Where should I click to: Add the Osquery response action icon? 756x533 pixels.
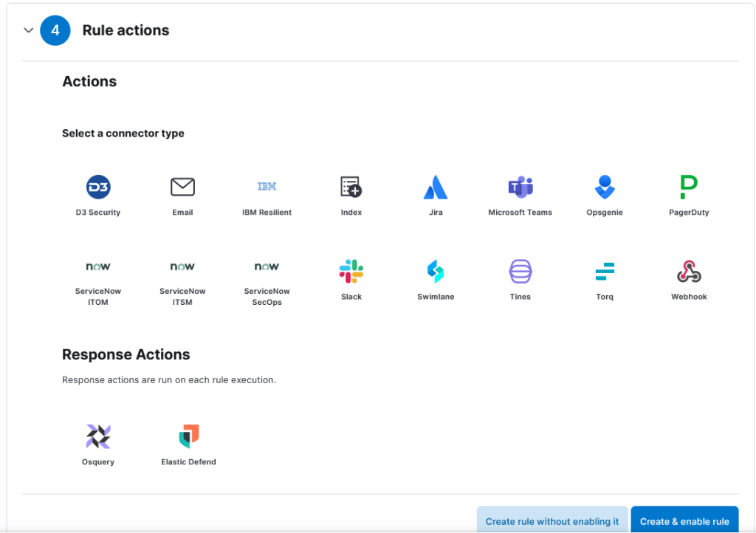click(x=98, y=436)
